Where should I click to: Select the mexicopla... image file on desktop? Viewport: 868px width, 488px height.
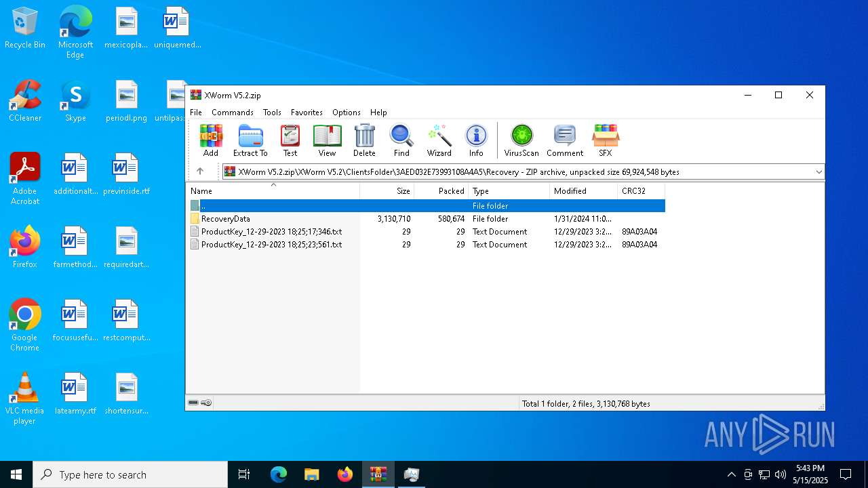(126, 28)
